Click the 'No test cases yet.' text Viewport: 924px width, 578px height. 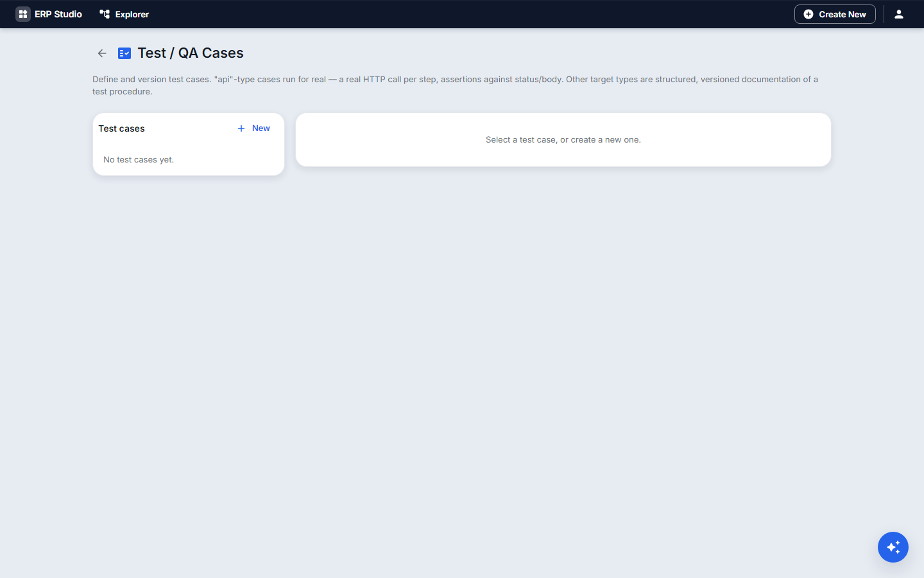139,160
